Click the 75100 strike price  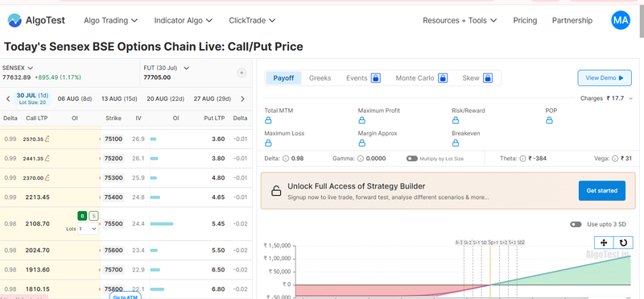114,139
